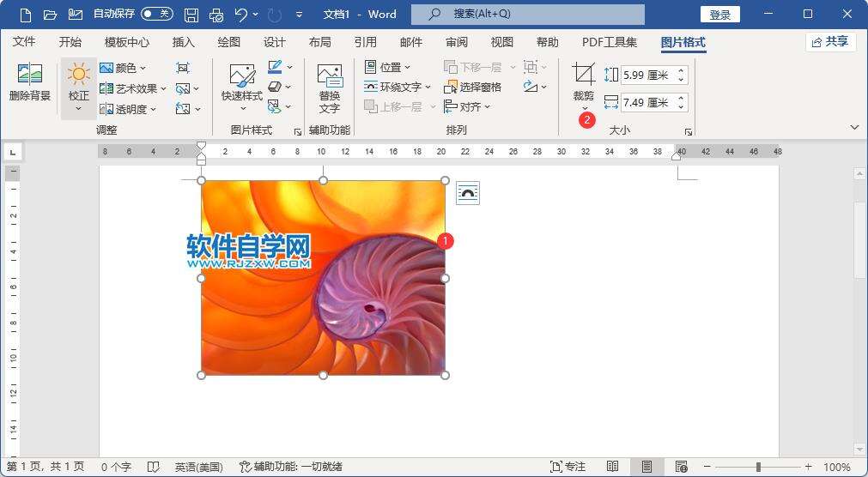This screenshot has width=868, height=477.
Task: Expand the Undo history dropdown arrow
Action: tap(255, 15)
